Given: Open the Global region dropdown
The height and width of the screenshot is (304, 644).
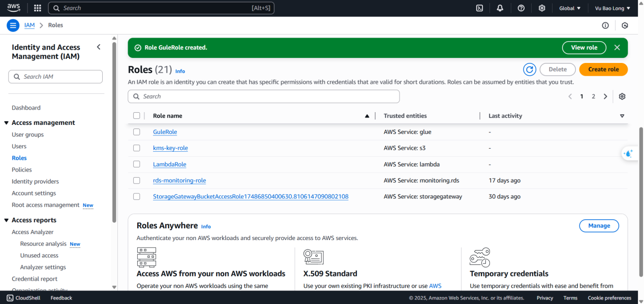Looking at the screenshot, I should [570, 8].
